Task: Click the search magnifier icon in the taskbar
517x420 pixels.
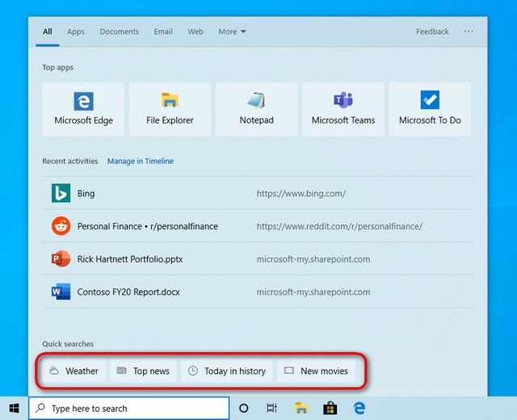Action: tap(40, 408)
